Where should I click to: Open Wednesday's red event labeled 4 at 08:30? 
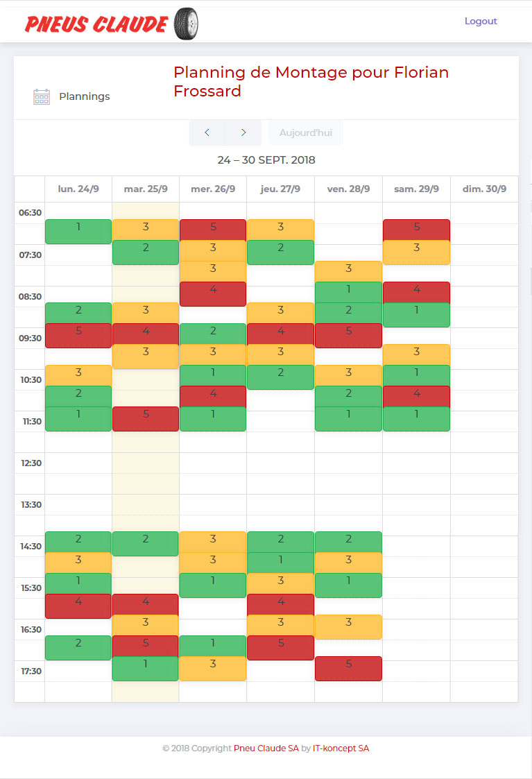tap(213, 294)
